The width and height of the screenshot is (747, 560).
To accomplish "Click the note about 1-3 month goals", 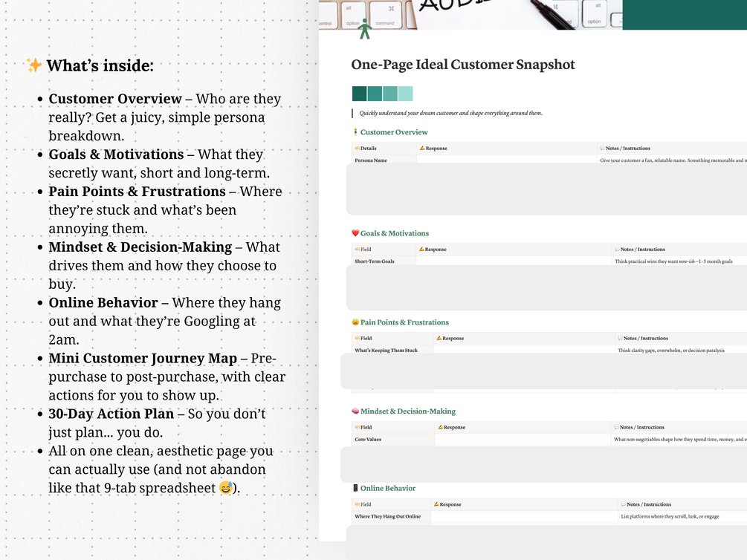I will (x=673, y=261).
